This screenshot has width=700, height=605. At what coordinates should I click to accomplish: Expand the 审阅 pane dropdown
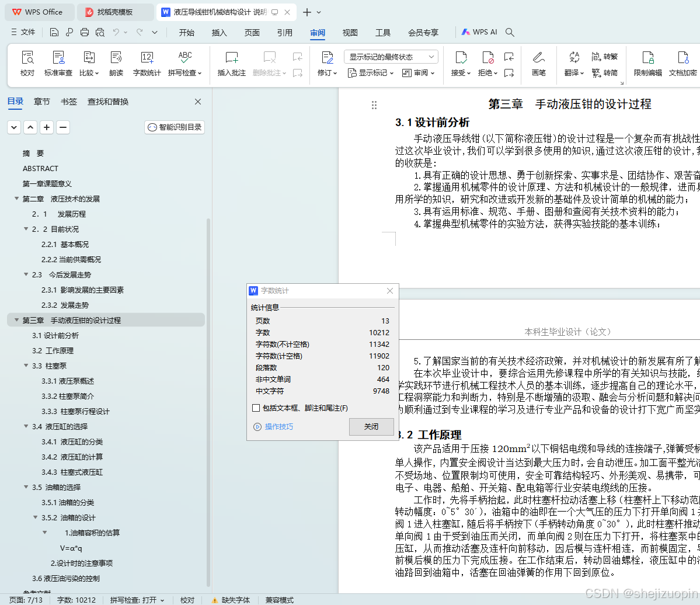click(x=418, y=73)
